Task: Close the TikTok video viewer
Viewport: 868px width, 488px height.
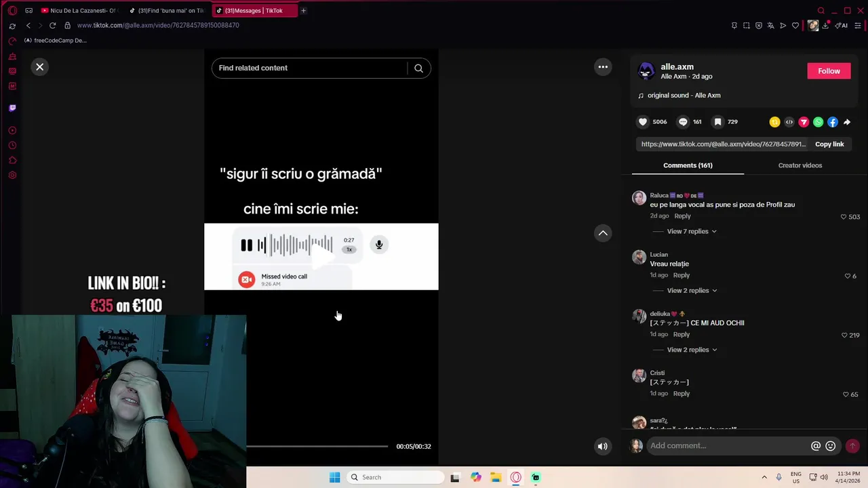Action: [39, 66]
